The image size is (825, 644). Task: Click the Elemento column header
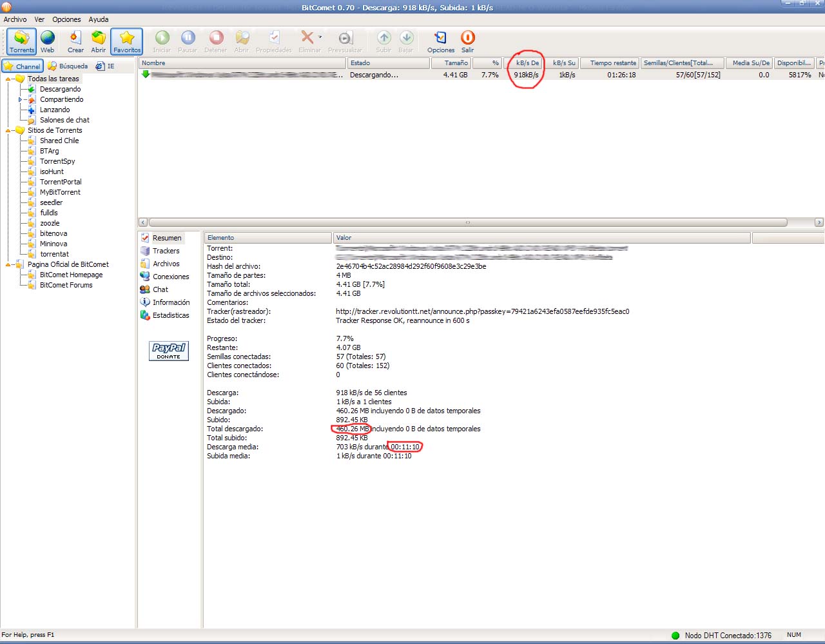(x=268, y=238)
